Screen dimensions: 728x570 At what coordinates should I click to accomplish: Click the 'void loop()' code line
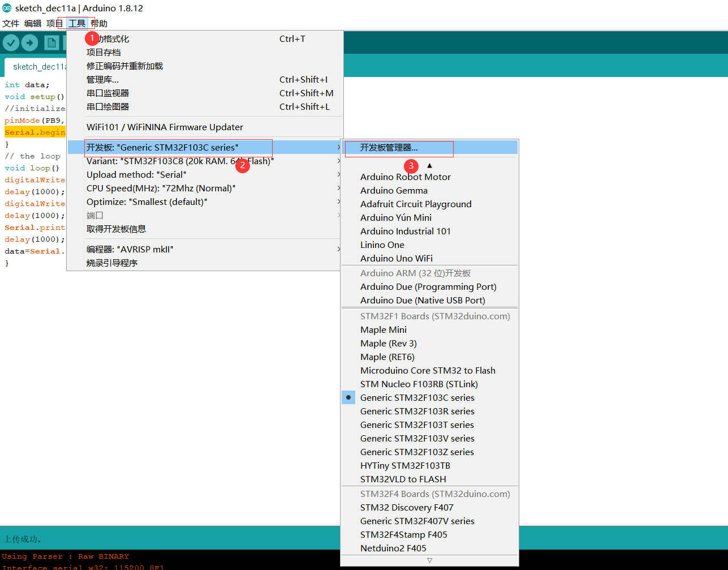tap(32, 168)
